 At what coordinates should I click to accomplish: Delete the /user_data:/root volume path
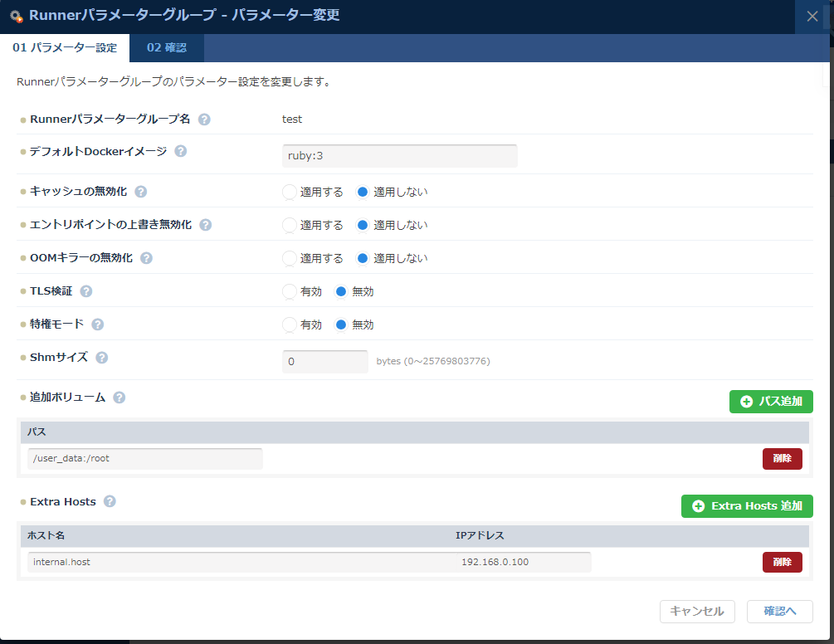click(x=782, y=458)
